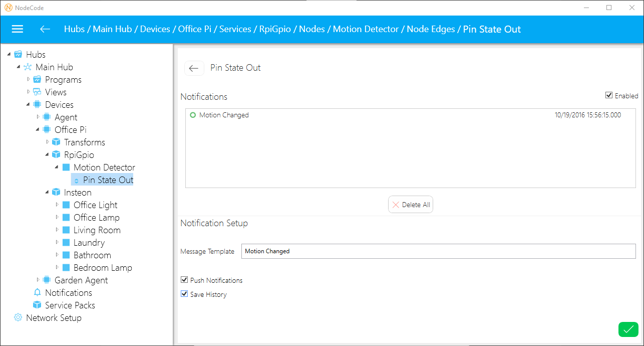644x346 pixels.
Task: Go to Motion Detector in the breadcrumb
Action: pyautogui.click(x=366, y=29)
